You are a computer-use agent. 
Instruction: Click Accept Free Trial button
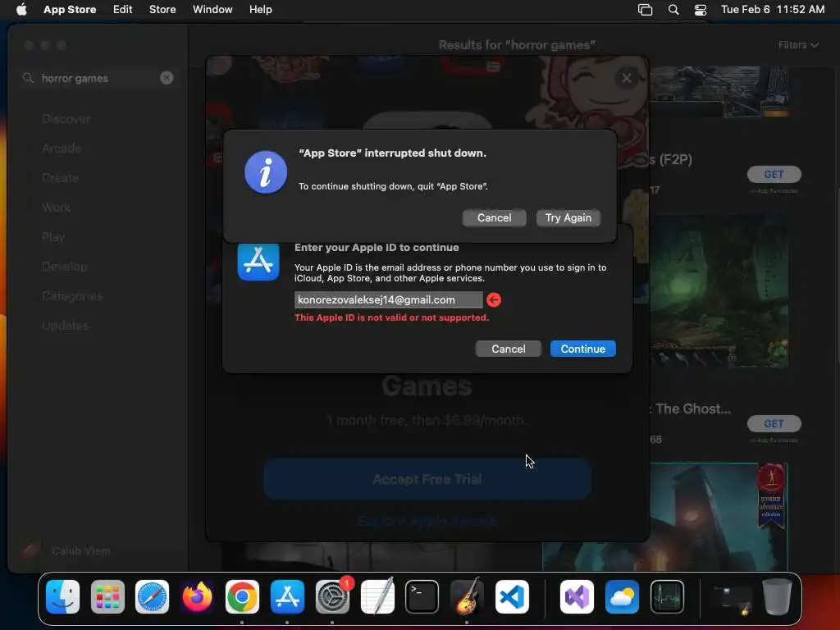(x=427, y=479)
